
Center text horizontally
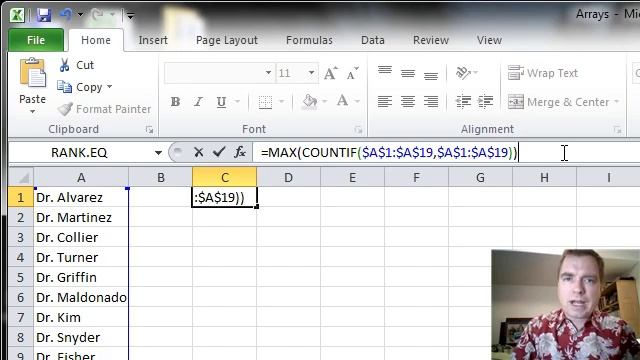tap(408, 101)
